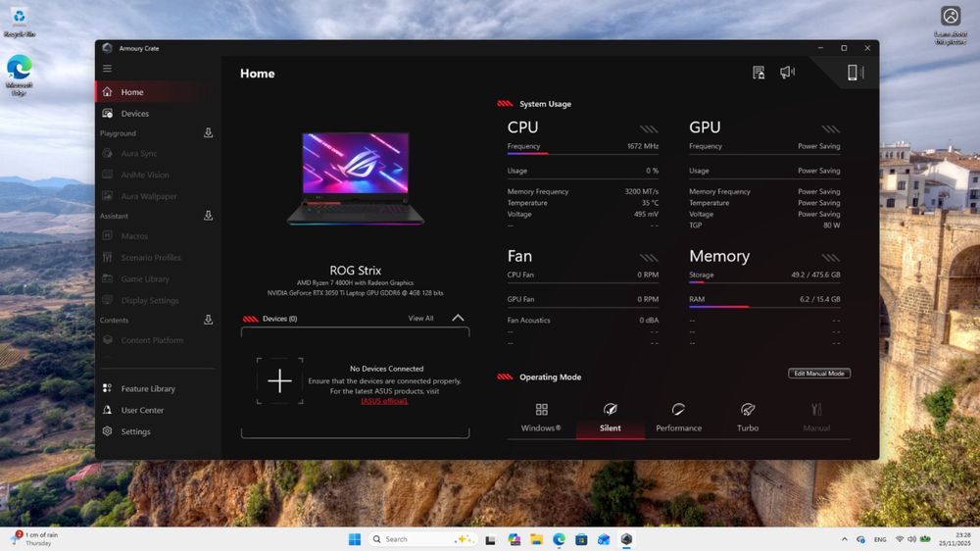Open the mobile device link icon
The height and width of the screenshot is (551, 980).
[x=855, y=73]
